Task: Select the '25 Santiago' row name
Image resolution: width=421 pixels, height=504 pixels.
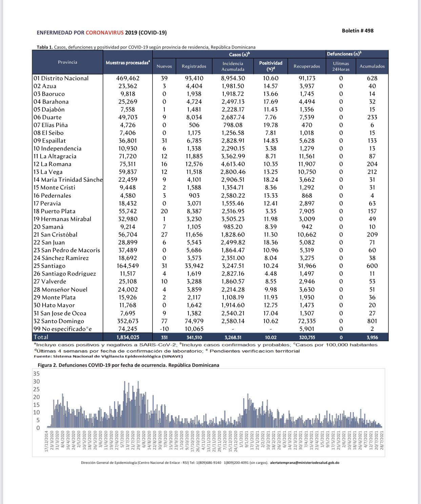Action: tap(49, 266)
